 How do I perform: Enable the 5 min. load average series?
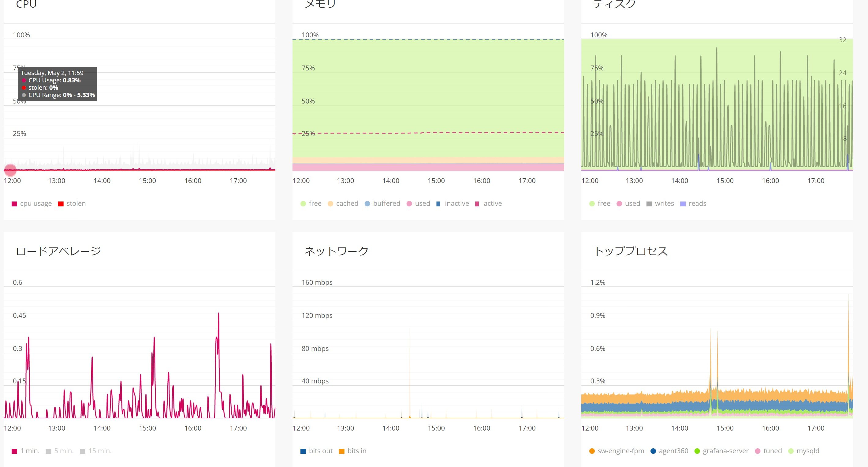coord(60,451)
